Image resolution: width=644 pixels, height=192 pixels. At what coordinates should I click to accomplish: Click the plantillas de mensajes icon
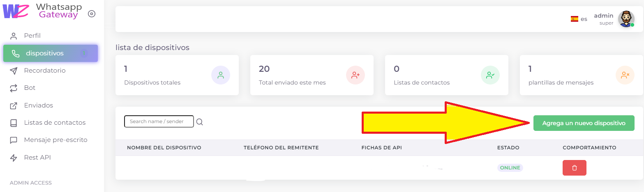tap(625, 75)
